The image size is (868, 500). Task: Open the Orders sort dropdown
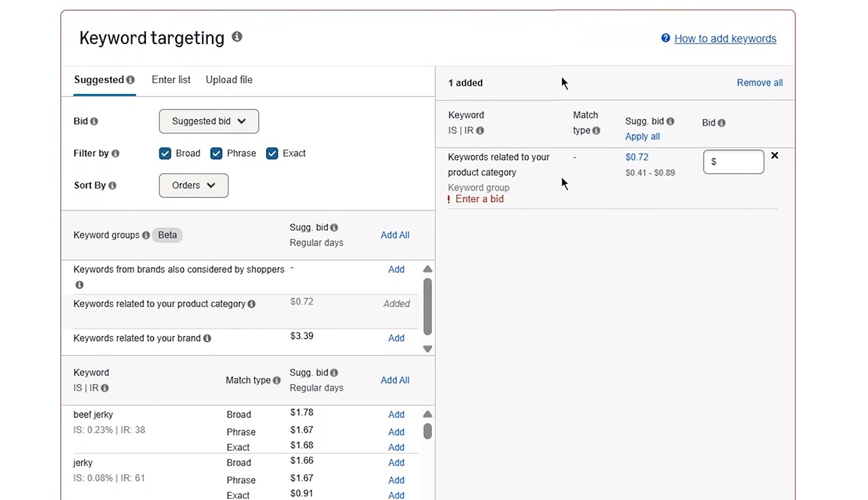(x=194, y=185)
